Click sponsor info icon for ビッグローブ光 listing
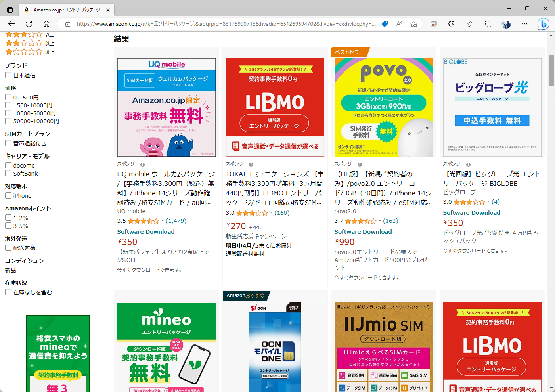The width and height of the screenshot is (555, 392). tap(468, 164)
